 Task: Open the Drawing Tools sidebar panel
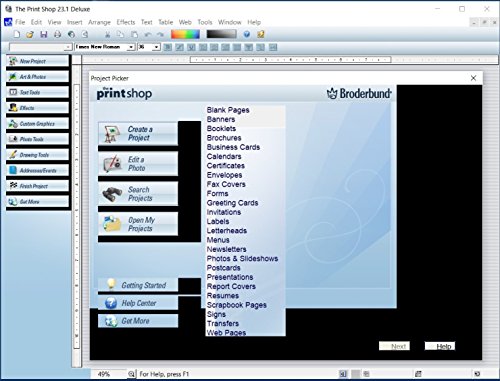(38, 155)
